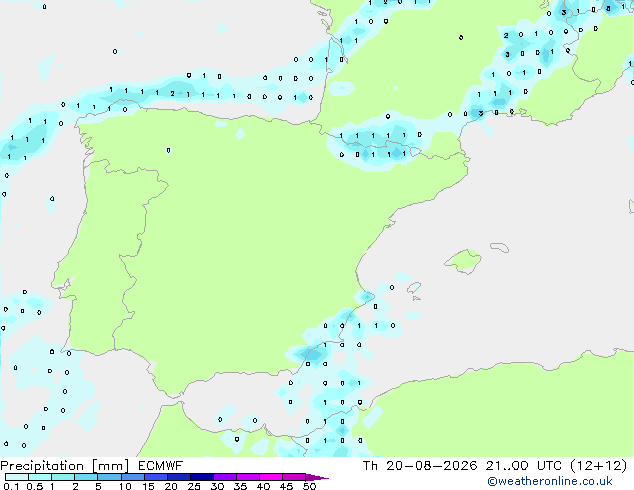Pick the 10–15 mm legend color swatch
Viewport: 634px width, 490px height.
click(x=132, y=477)
